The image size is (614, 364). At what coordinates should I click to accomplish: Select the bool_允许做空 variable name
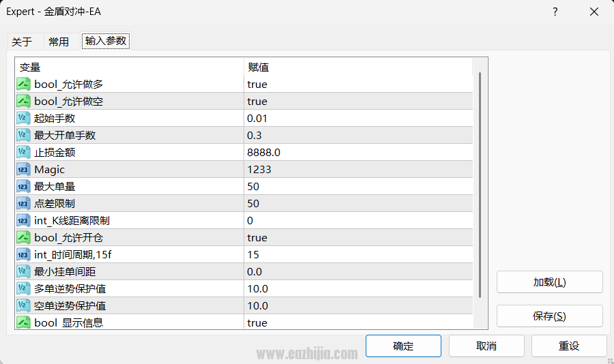click(68, 102)
